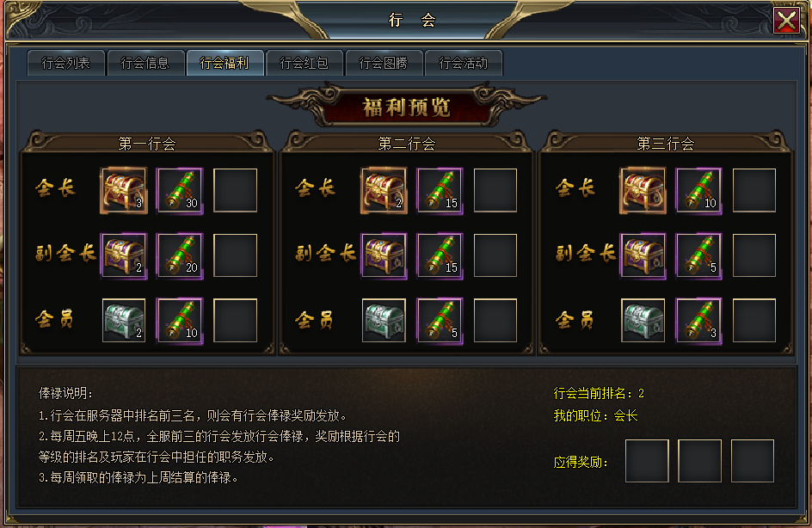Click first empty 应得奖励 reward slot
Viewport: 812px width, 528px height.
coord(647,461)
